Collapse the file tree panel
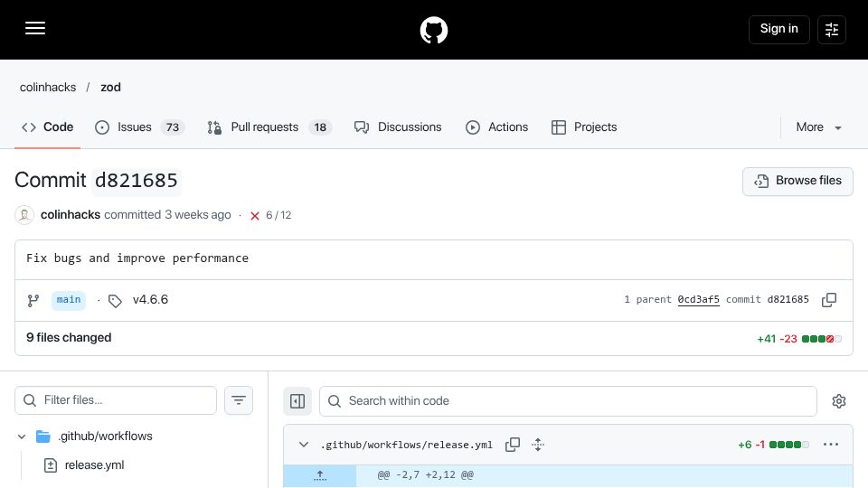This screenshot has width=868, height=488. click(x=297, y=401)
